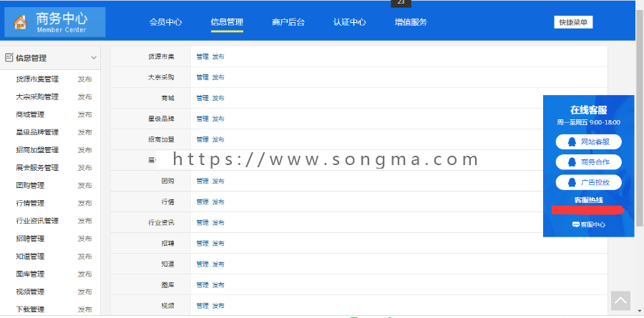Open 下载管理 in the sidebar
Image resolution: width=644 pixels, height=318 pixels.
pos(30,309)
